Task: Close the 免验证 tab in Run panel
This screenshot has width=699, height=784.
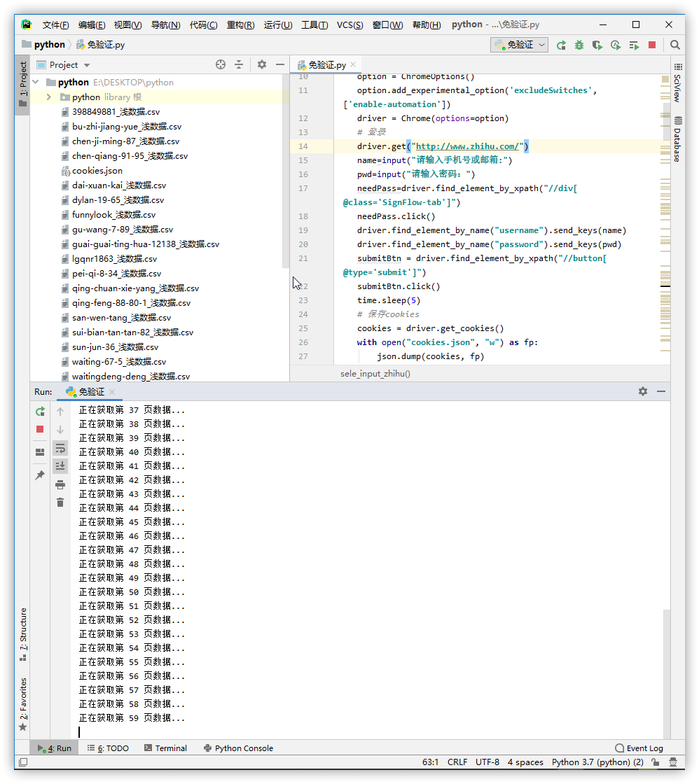Action: click(112, 392)
